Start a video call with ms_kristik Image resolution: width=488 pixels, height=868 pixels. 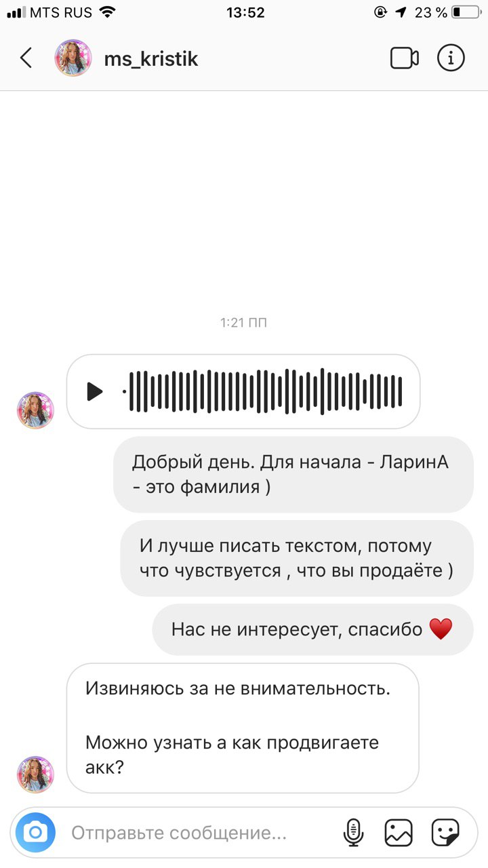coord(405,58)
